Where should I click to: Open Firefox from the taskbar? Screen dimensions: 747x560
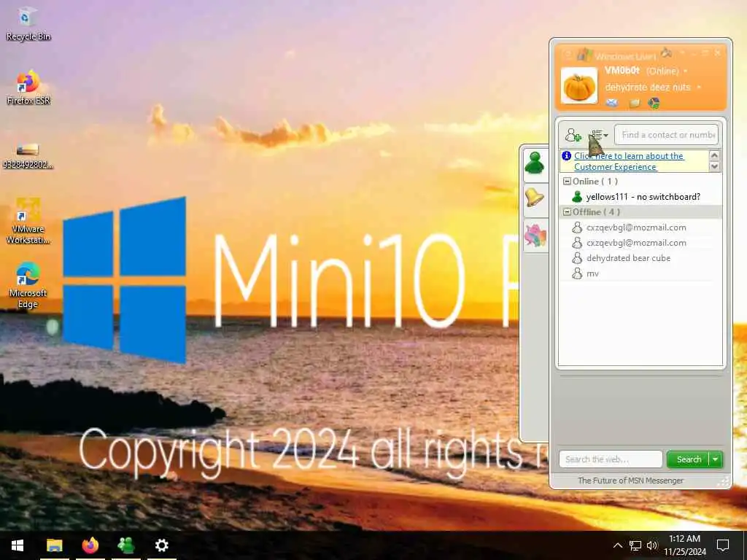pyautogui.click(x=90, y=545)
